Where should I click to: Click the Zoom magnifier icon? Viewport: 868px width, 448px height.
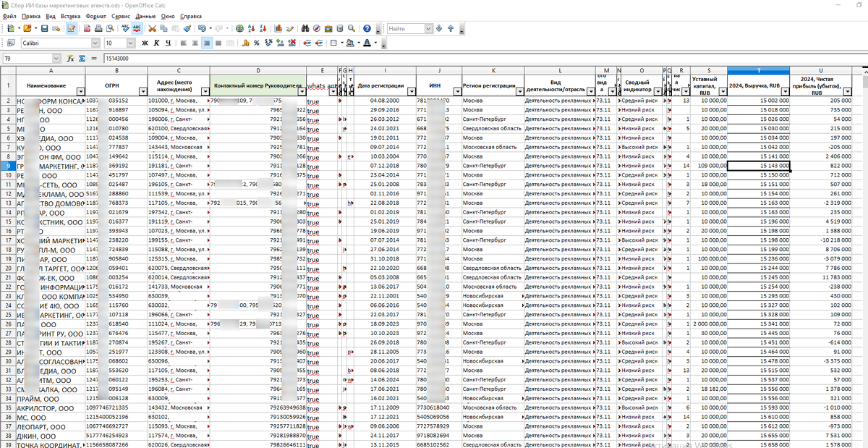[351, 28]
